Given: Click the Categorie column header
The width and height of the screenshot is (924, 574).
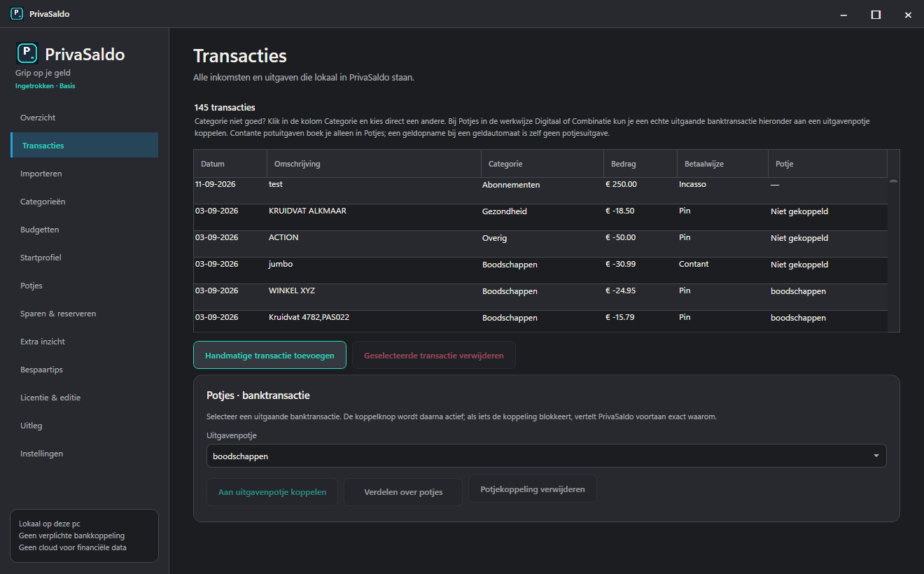Looking at the screenshot, I should click(542, 164).
